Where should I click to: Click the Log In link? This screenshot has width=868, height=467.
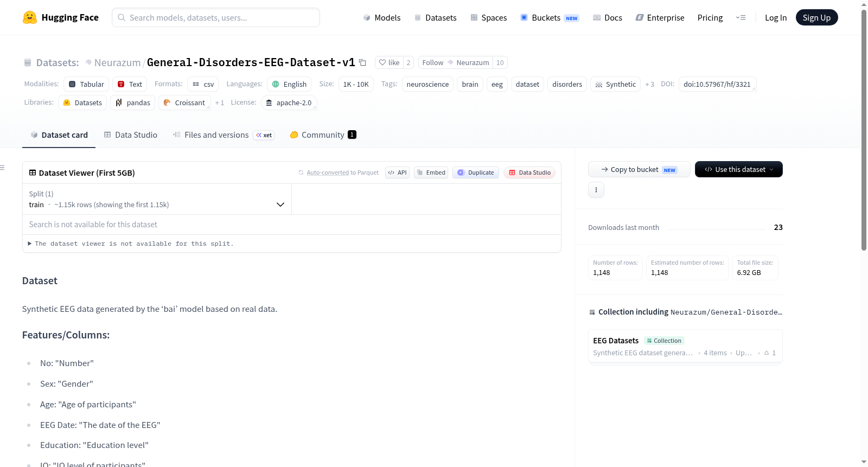click(x=776, y=17)
